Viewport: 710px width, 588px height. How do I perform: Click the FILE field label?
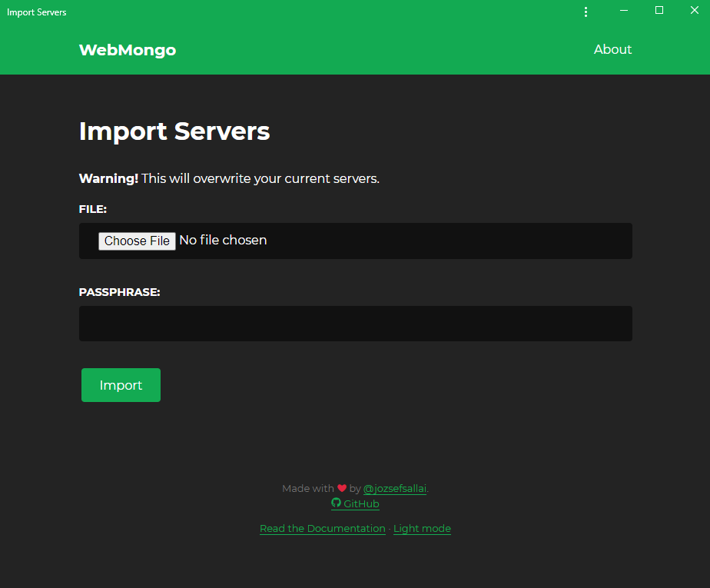92,208
